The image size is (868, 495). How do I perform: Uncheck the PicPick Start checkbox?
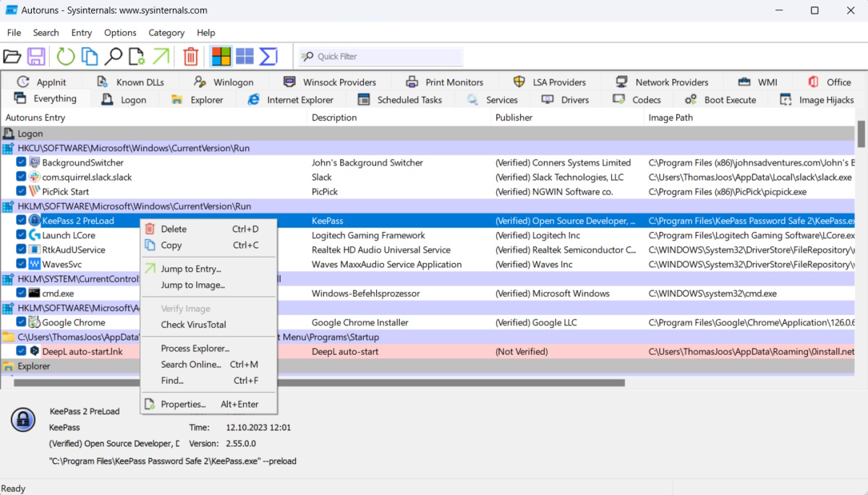(22, 191)
